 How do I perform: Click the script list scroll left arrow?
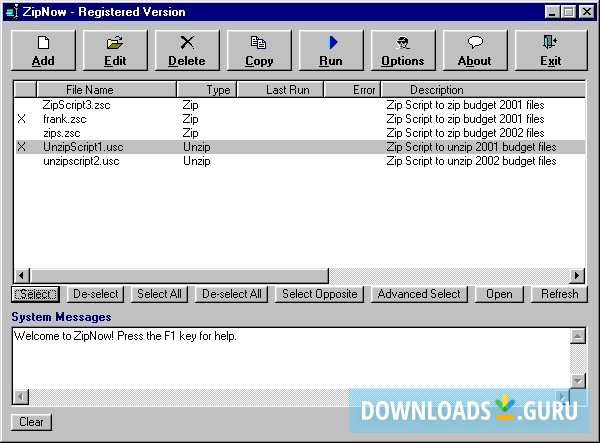point(22,275)
